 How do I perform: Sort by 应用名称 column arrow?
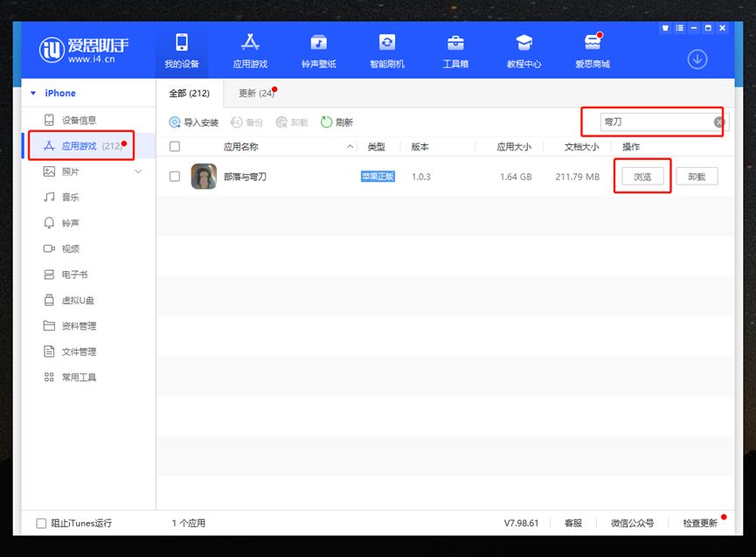[350, 147]
